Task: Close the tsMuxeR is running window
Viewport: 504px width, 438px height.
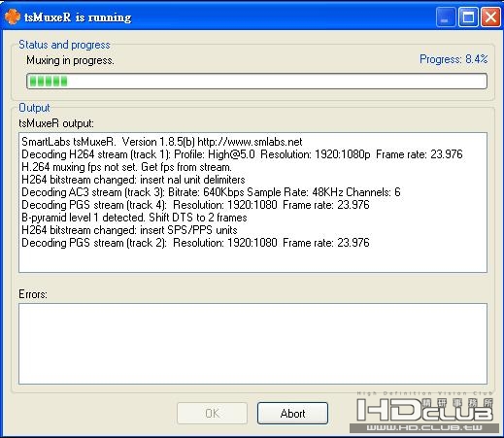Action: [490, 17]
